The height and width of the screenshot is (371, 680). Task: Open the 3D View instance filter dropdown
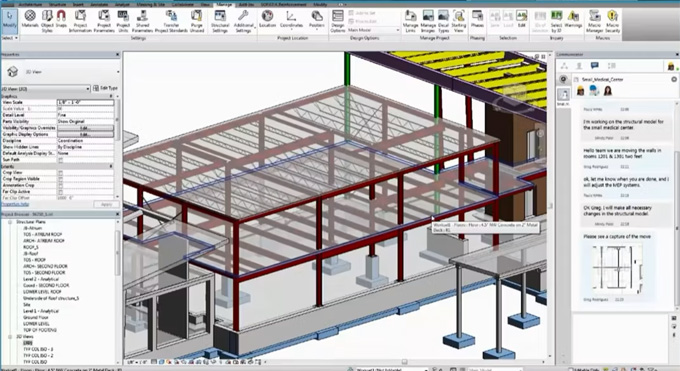(46, 89)
